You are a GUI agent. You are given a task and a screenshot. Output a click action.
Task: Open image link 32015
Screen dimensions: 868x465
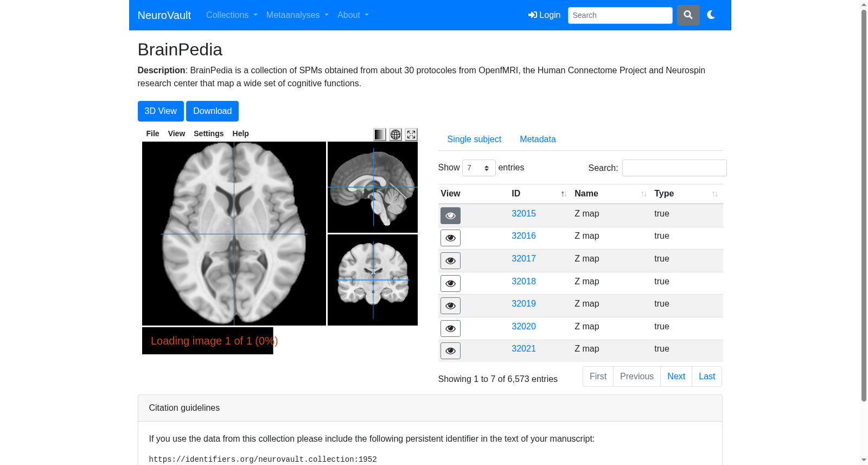[x=524, y=214]
